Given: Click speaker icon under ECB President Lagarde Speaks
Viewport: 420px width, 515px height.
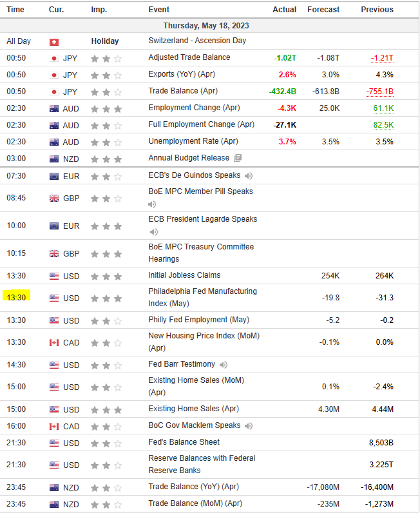Looking at the screenshot, I should point(153,232).
